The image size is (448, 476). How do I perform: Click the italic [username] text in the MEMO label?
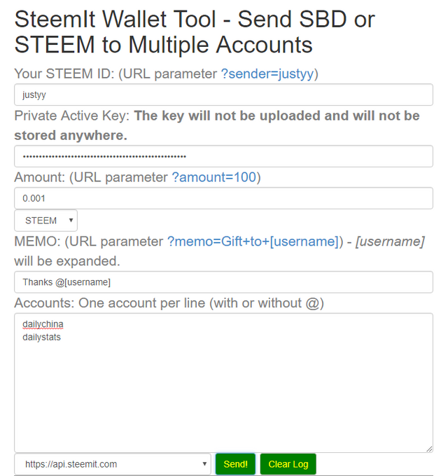[x=392, y=241]
